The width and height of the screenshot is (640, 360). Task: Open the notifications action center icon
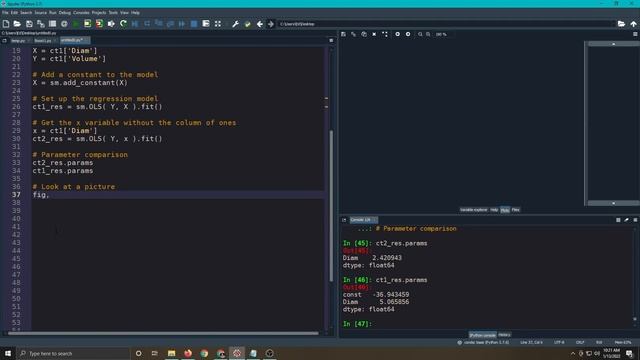coord(629,353)
